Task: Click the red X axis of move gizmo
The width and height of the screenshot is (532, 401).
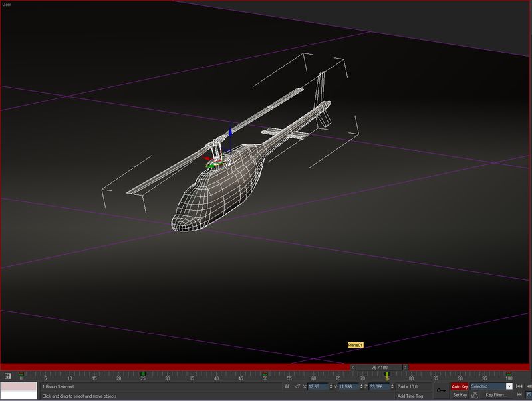Action: (x=206, y=158)
